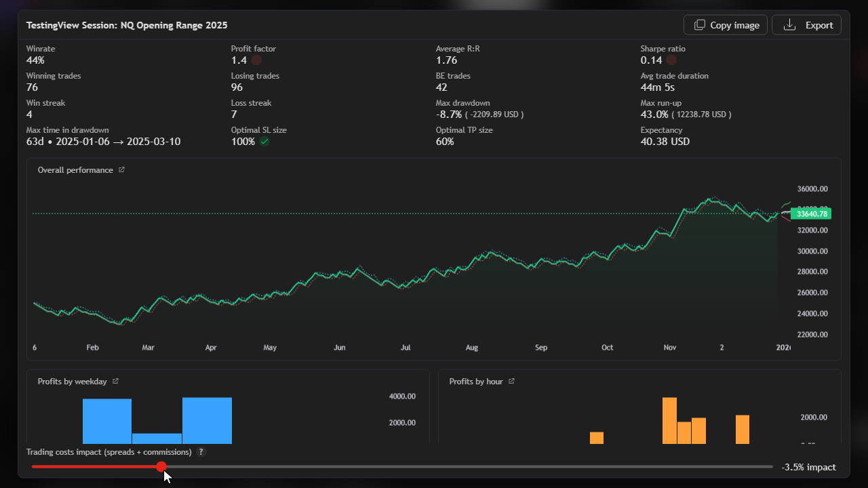Viewport: 868px width, 488px height.
Task: Click the tallest orange bar in Profits by hour
Action: pyautogui.click(x=669, y=420)
